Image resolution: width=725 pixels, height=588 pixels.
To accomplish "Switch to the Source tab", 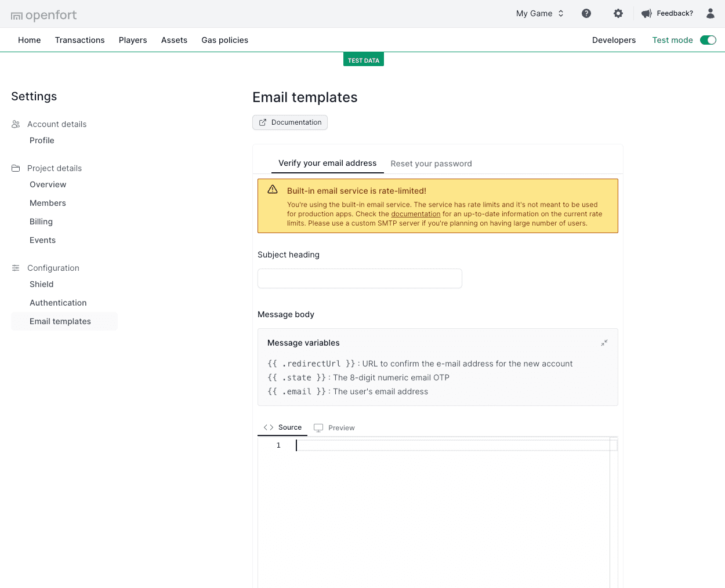I will pos(282,427).
